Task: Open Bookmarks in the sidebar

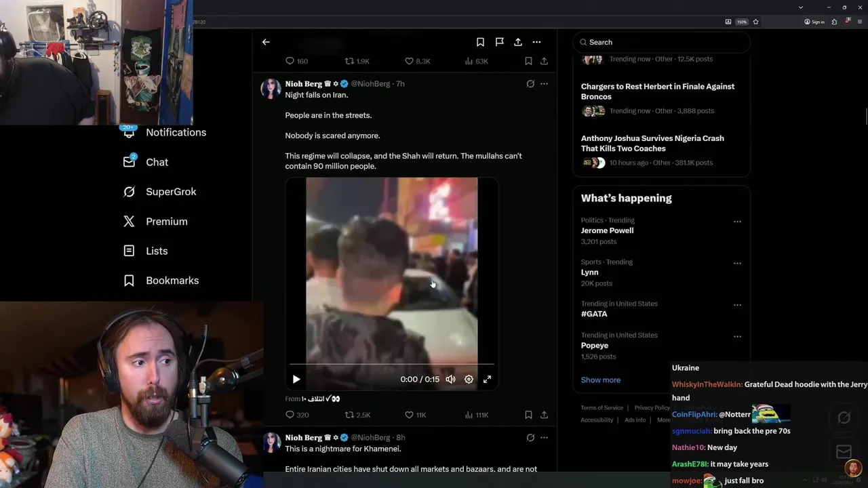Action: 161,281
